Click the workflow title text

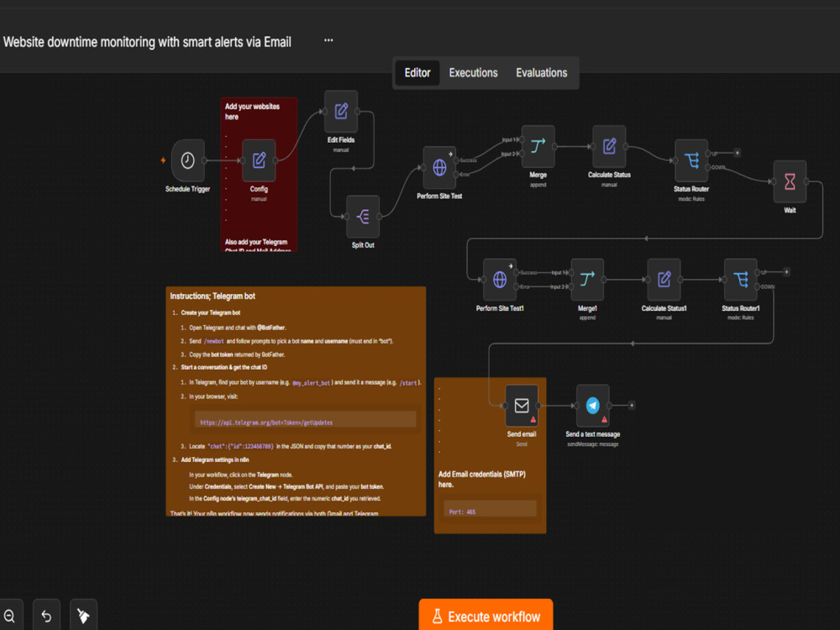147,42
